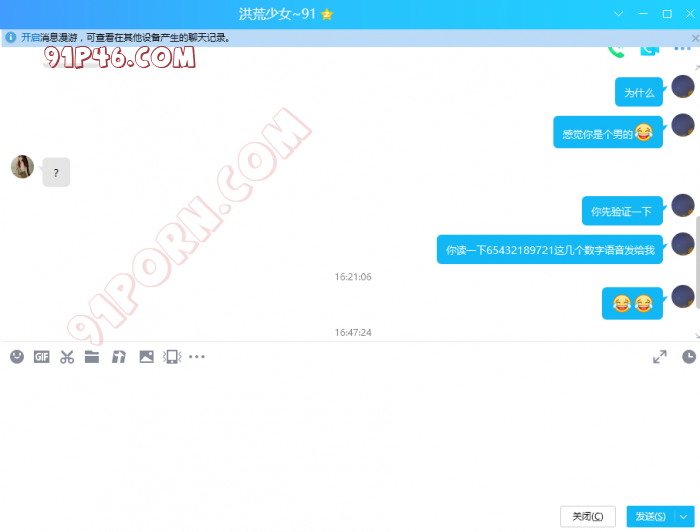The height and width of the screenshot is (532, 700).
Task: Expand the input area to full screen
Action: point(660,357)
